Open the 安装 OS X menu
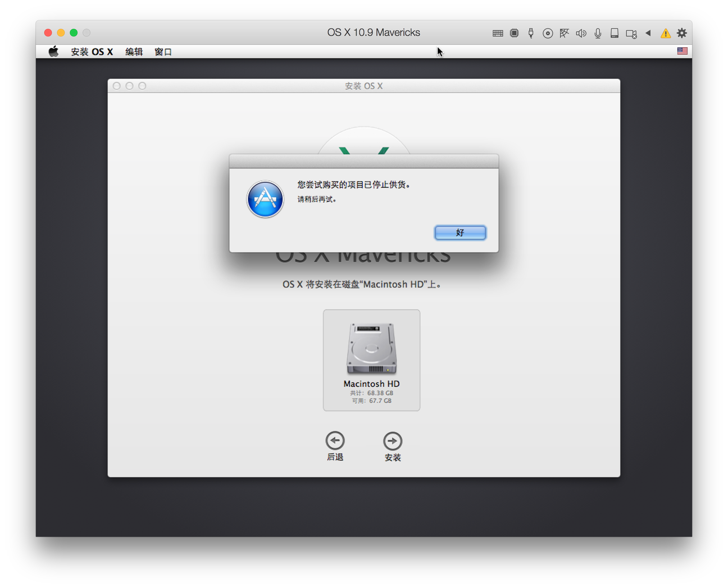The width and height of the screenshot is (728, 588). pyautogui.click(x=92, y=52)
